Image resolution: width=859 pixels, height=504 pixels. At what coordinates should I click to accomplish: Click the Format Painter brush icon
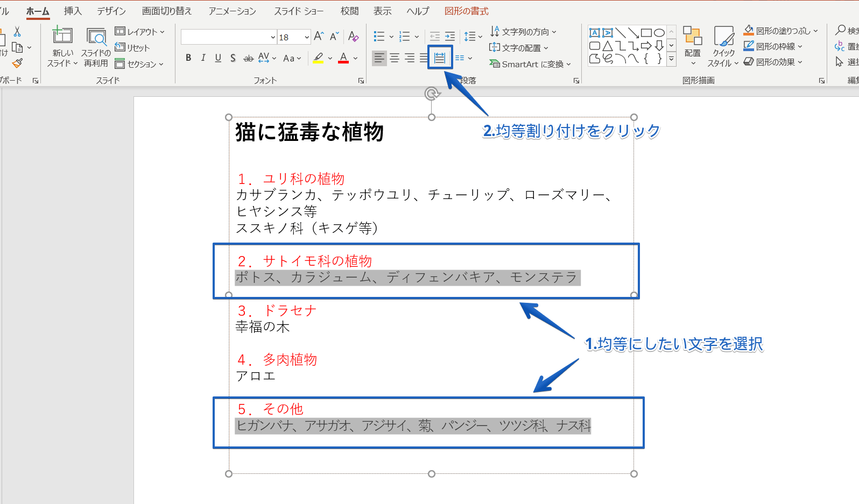pyautogui.click(x=17, y=63)
